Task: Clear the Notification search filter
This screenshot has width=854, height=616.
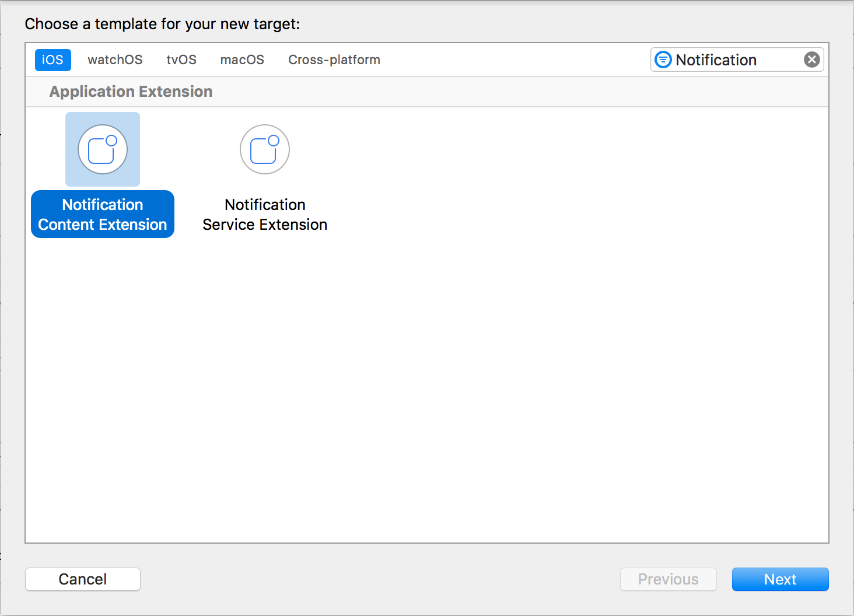Action: coord(812,60)
